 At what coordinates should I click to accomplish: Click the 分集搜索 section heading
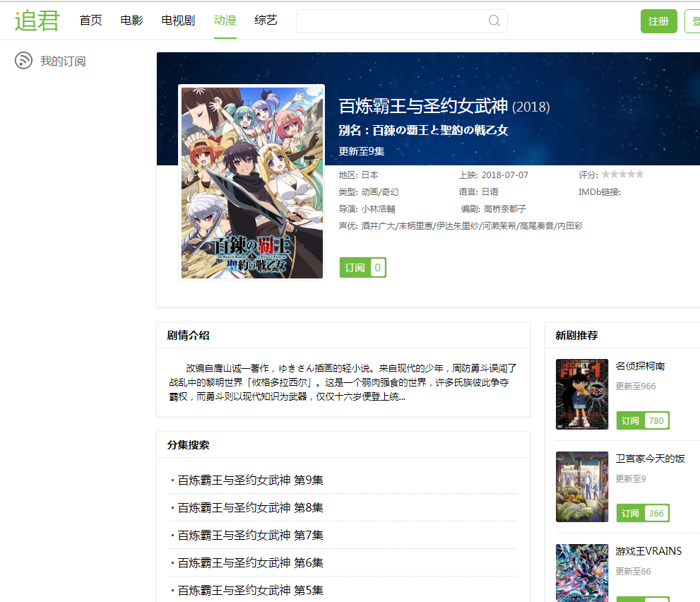pyautogui.click(x=188, y=445)
